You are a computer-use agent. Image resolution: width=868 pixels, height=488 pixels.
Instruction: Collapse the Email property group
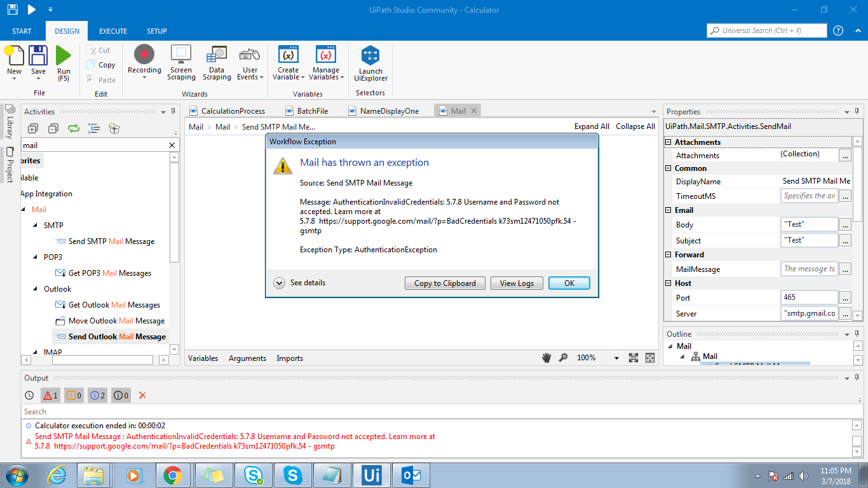tap(668, 210)
